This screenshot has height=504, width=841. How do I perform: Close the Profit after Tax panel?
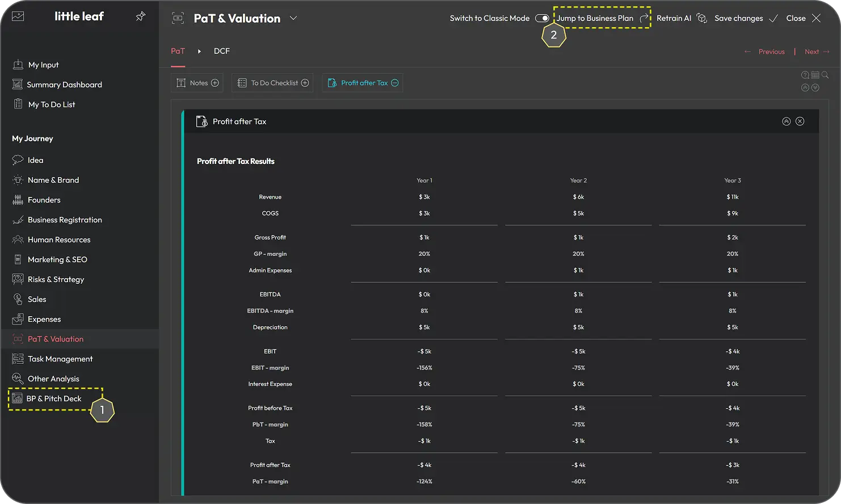coord(800,121)
